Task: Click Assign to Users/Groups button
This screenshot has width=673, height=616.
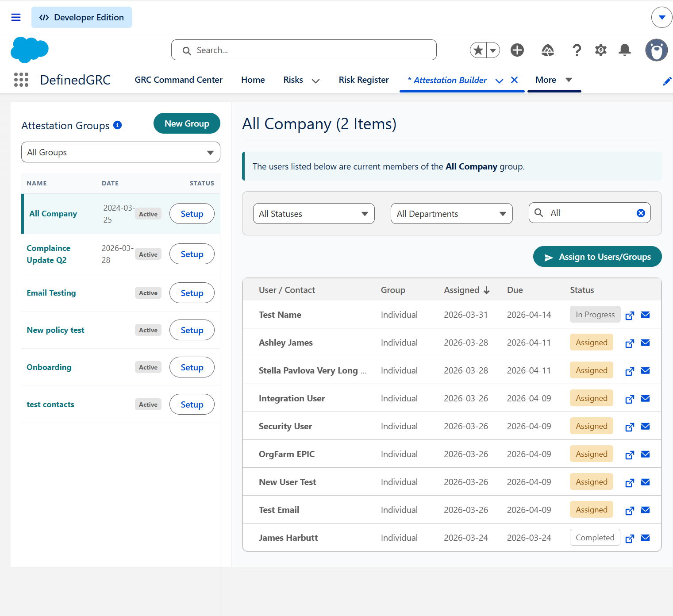Action: pos(597,257)
